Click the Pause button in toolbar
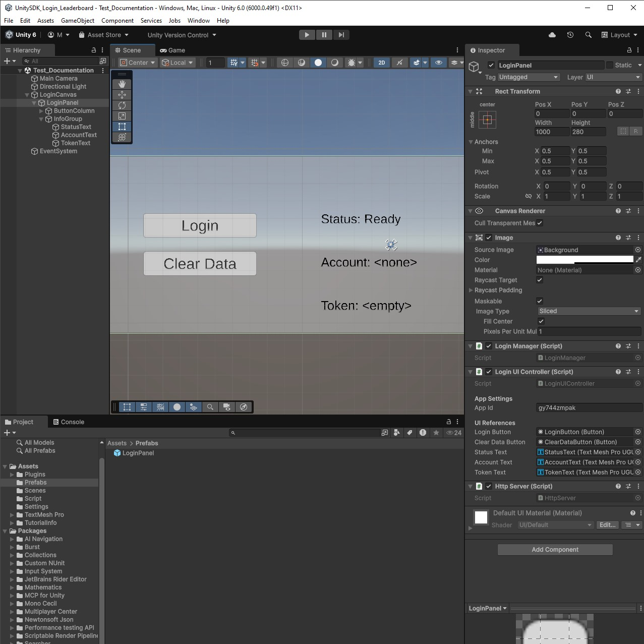The image size is (644, 644). tap(324, 35)
